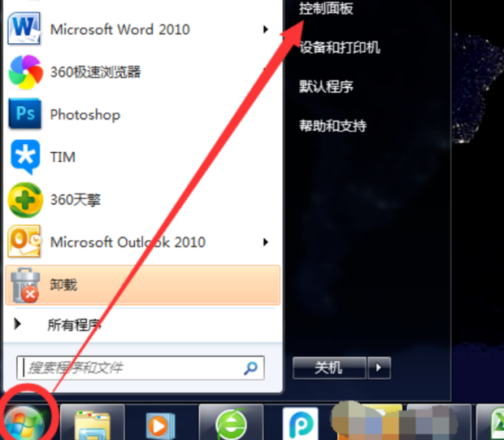
Task: Open the Excel icon at the taskbar edge
Action: pyautogui.click(x=497, y=424)
